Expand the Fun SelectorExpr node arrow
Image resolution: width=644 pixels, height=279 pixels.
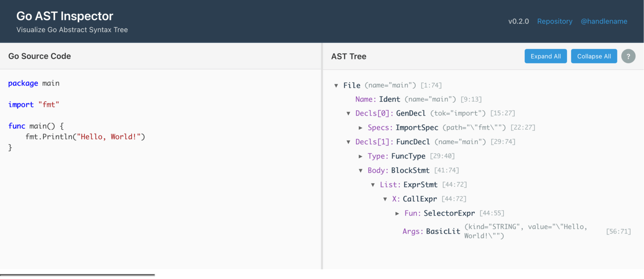tap(397, 214)
